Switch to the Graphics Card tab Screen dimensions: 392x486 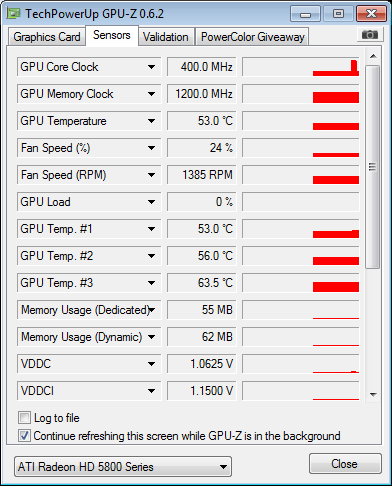pos(47,37)
